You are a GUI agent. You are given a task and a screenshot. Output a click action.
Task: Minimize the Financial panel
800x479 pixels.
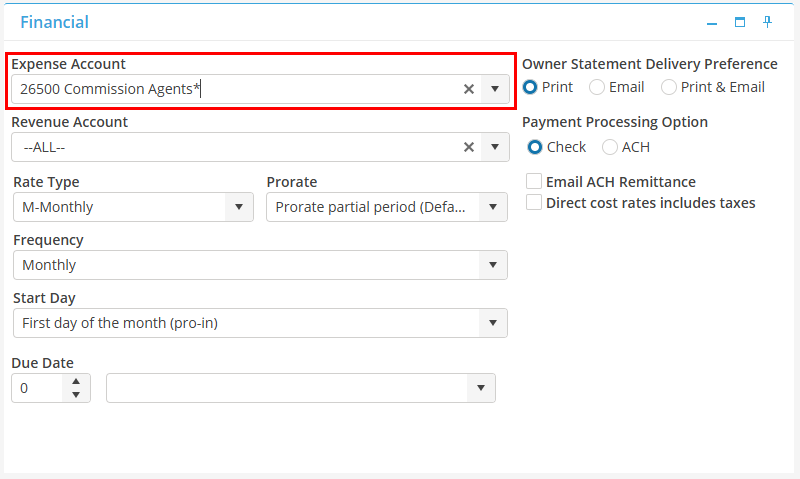click(712, 22)
